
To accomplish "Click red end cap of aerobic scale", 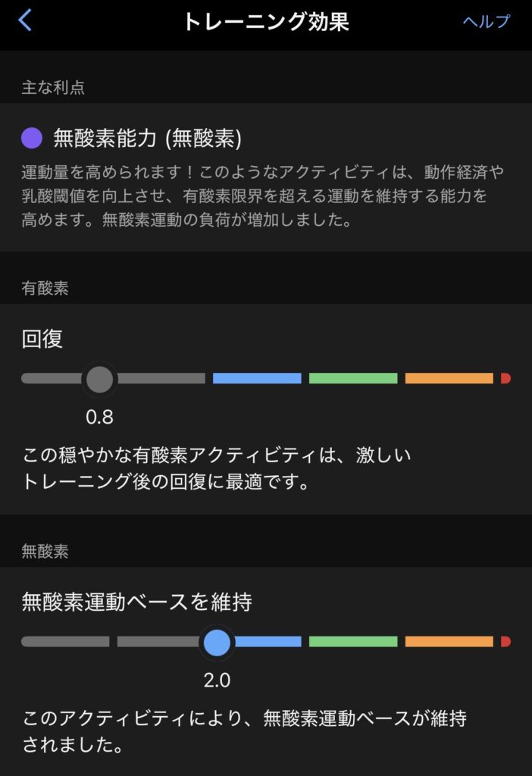I will (505, 378).
